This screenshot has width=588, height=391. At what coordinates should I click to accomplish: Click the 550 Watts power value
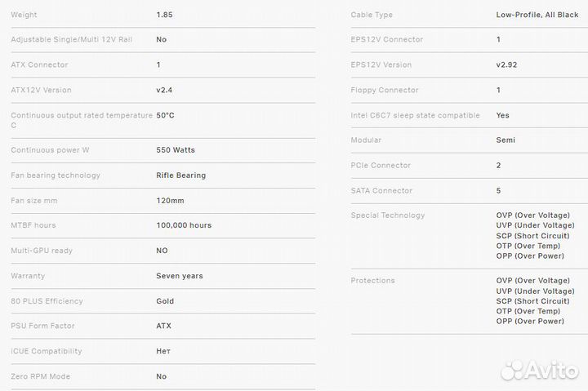coord(176,150)
